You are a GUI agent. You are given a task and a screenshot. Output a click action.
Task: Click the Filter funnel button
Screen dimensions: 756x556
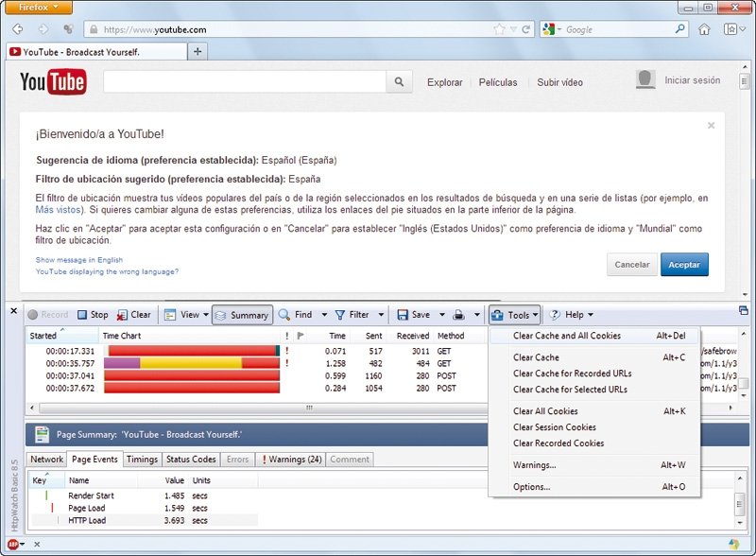coord(352,315)
